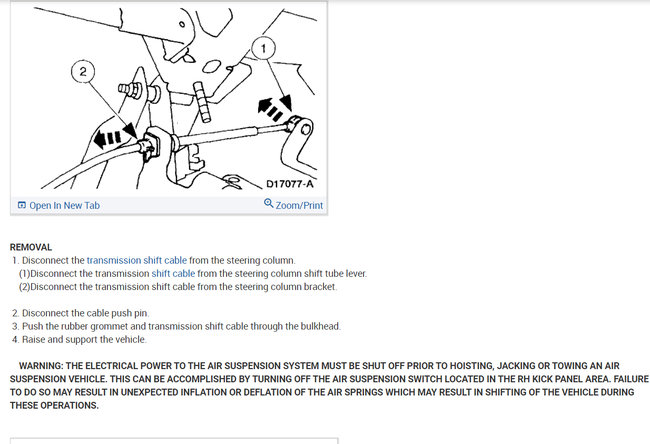This screenshot has width=650, height=444.
Task: Click the shift cable diagram image
Action: point(169,98)
